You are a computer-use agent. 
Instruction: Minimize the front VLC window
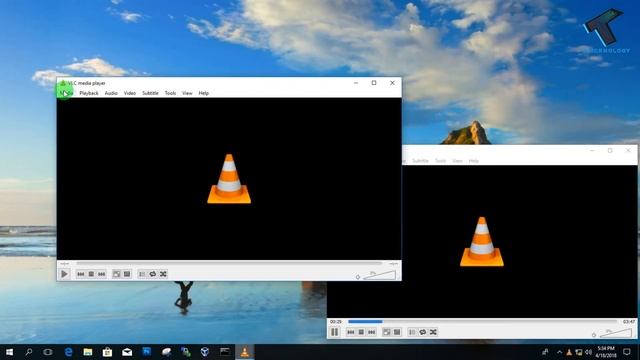356,83
